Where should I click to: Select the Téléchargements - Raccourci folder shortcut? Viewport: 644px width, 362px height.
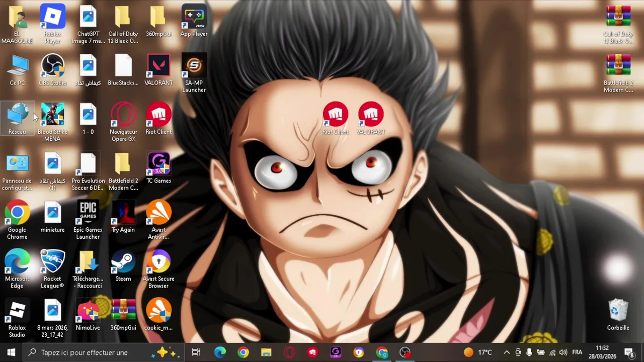(x=88, y=269)
